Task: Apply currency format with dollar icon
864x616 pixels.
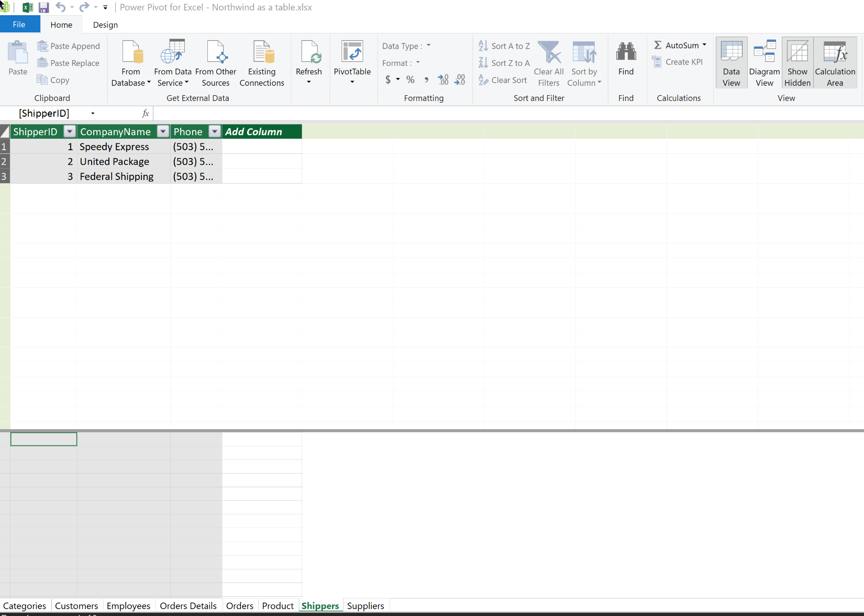Action: 388,80
